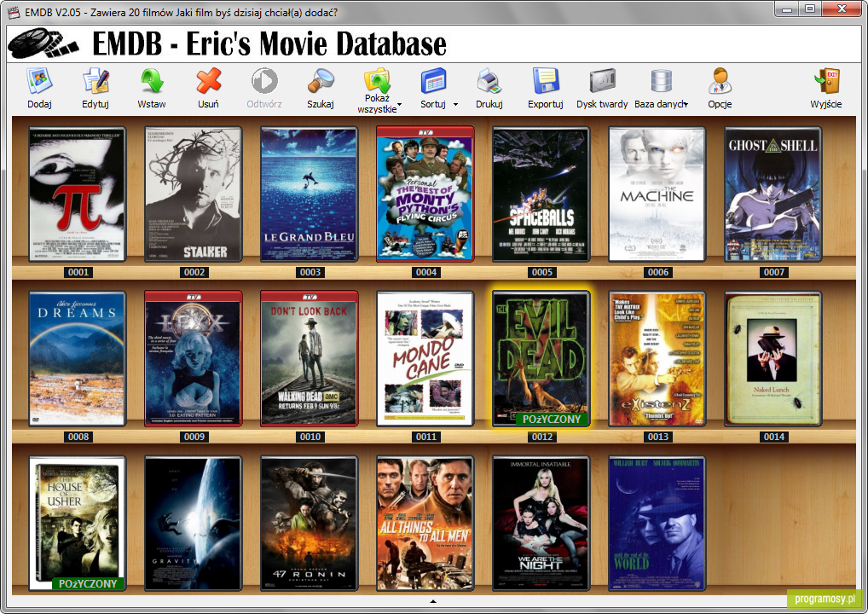Click the 0007 number label

[774, 272]
